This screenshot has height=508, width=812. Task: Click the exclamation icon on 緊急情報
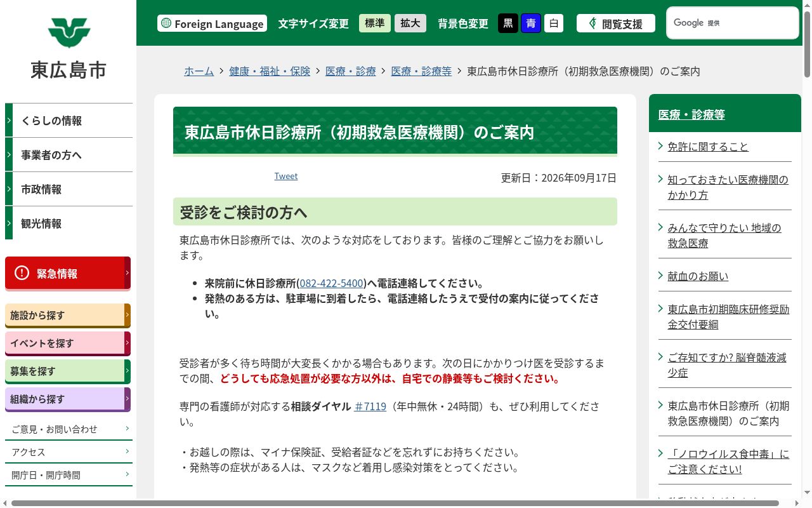[x=22, y=273]
